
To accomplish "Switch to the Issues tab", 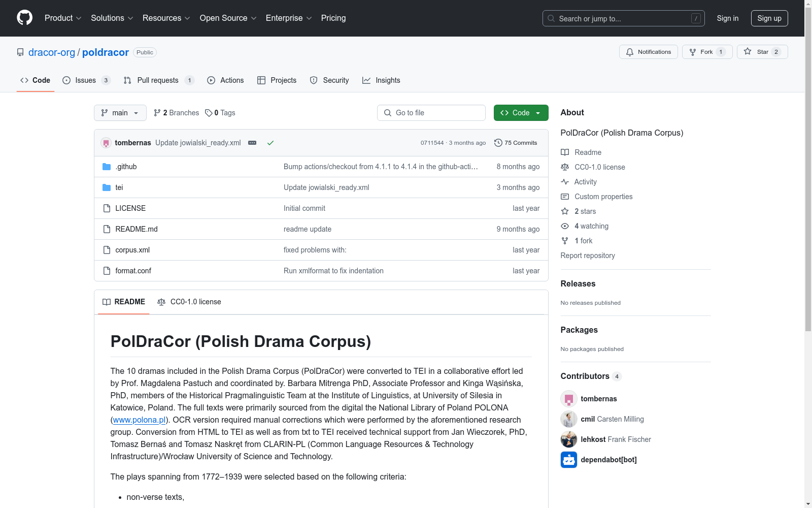I will [86, 80].
